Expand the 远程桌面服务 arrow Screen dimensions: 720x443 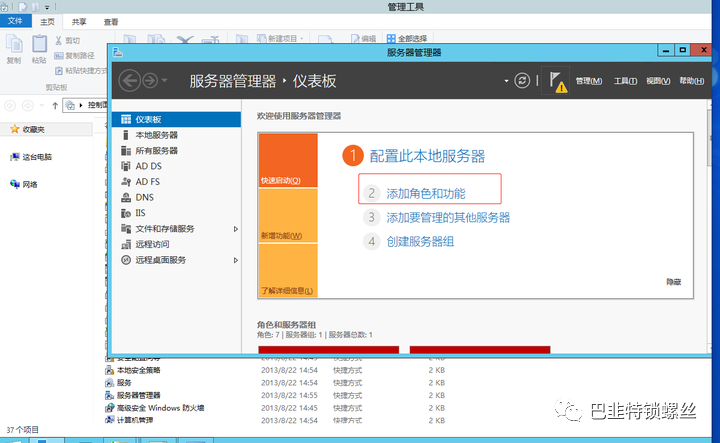(x=236, y=260)
